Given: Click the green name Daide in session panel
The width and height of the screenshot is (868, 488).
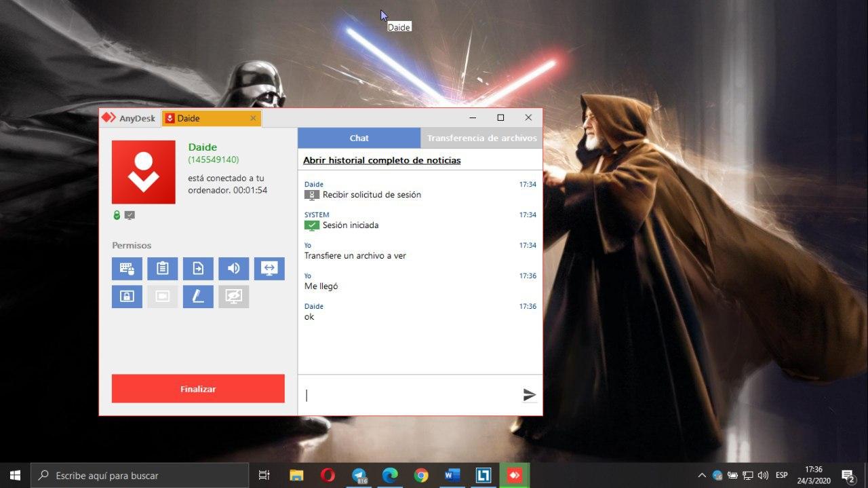Looking at the screenshot, I should click(203, 147).
